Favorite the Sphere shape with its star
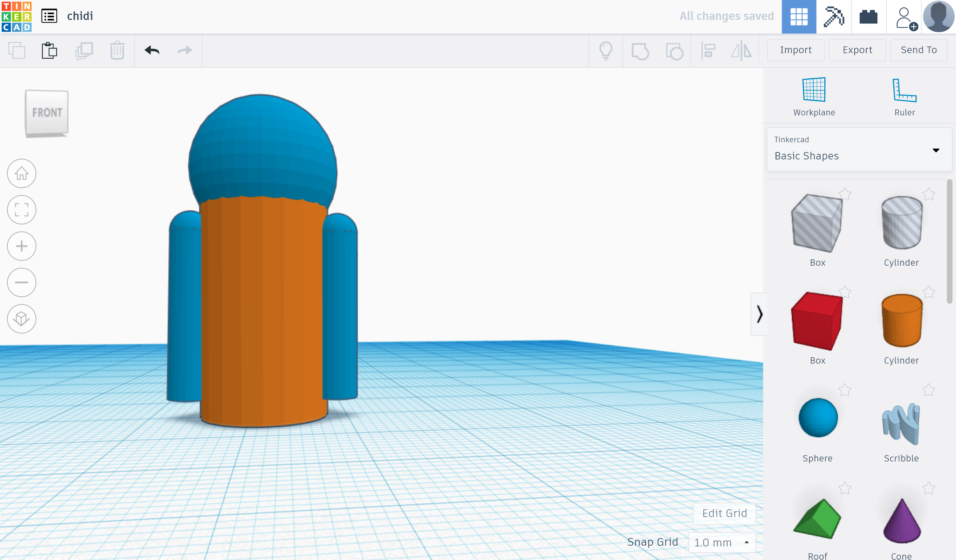This screenshot has height=560, width=956. coord(845,390)
